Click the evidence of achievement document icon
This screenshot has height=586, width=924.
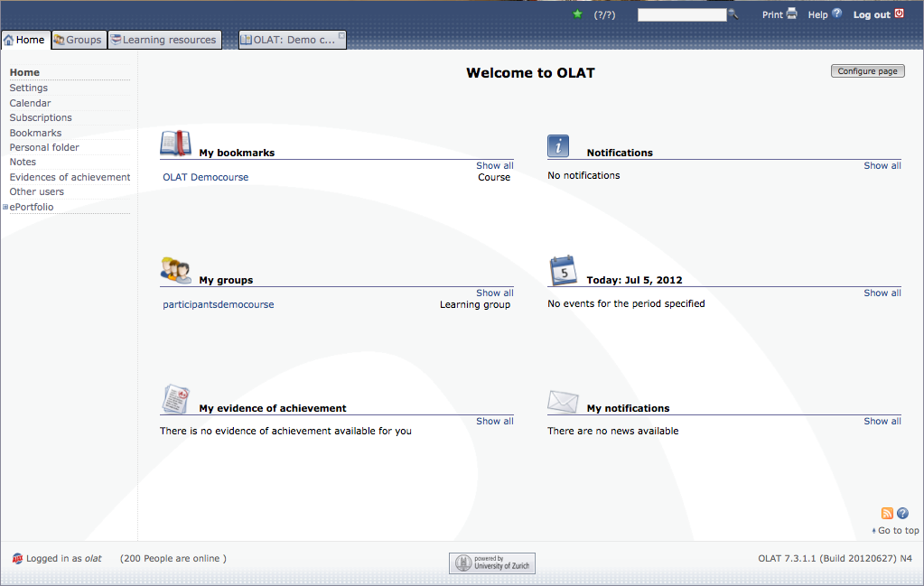point(175,399)
